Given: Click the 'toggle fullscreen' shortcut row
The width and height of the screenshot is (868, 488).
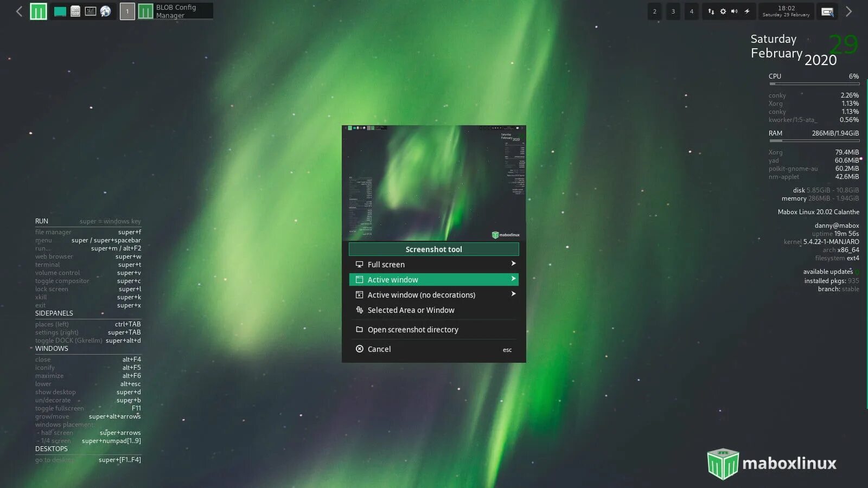Looking at the screenshot, I should 88,408.
